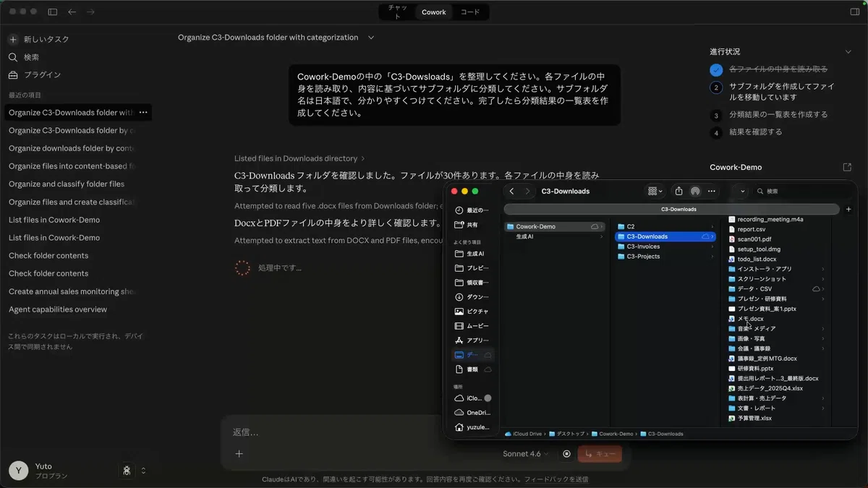Open the account switcher next to Yuto
Viewport: 868px width, 488px height.
coord(143,471)
